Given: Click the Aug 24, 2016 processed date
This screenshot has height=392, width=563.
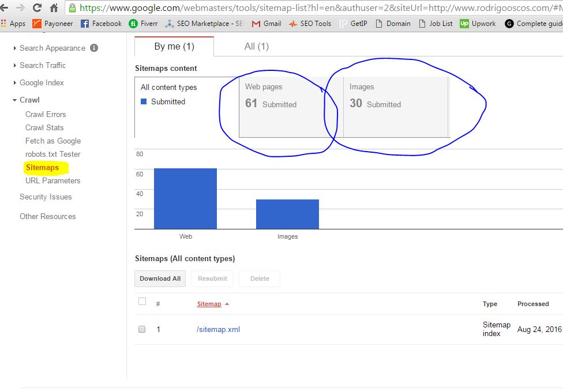Looking at the screenshot, I should coord(539,329).
